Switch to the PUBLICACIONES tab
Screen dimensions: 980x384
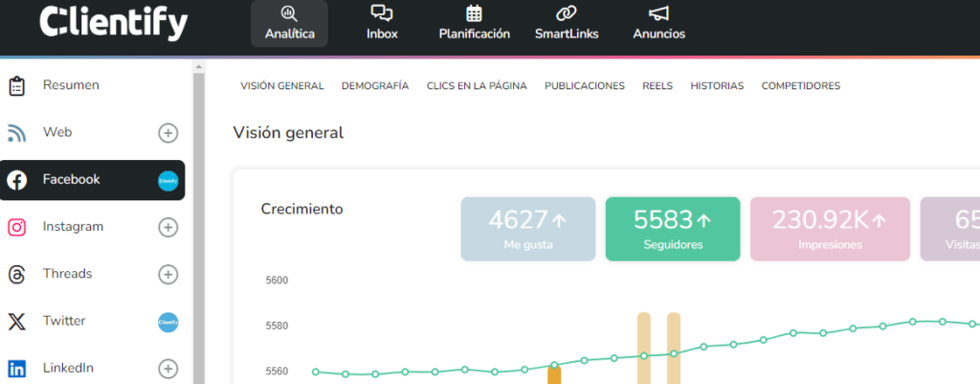585,86
